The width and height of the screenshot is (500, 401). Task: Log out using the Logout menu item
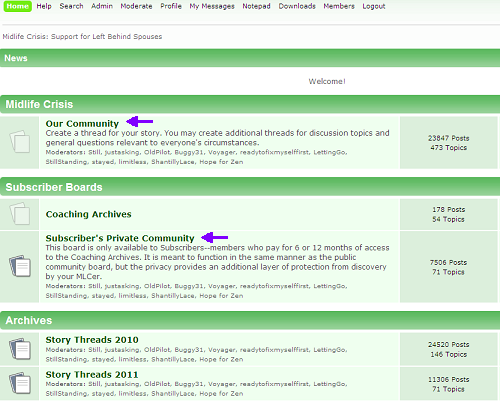[374, 6]
